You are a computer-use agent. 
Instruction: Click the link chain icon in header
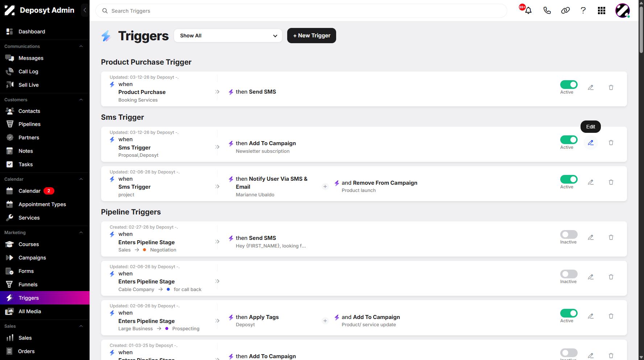tap(565, 11)
